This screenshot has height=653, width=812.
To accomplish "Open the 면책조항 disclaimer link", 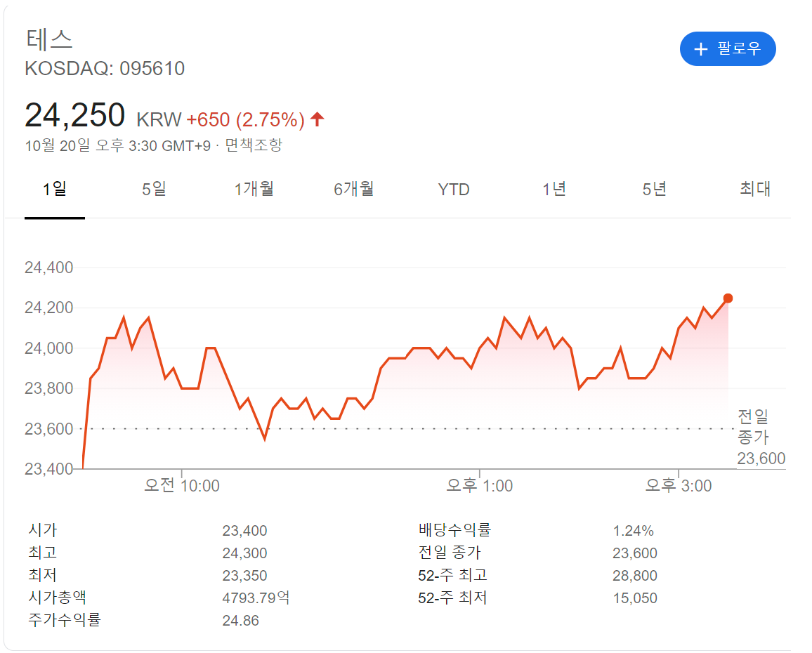I will [x=254, y=145].
